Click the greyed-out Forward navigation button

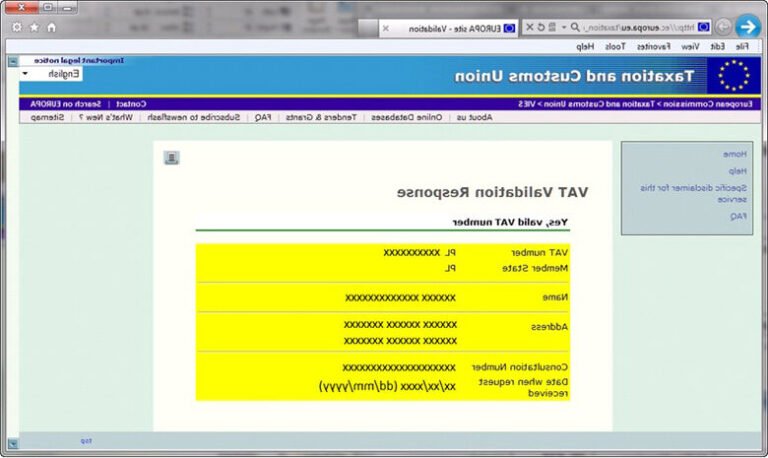coord(723,27)
